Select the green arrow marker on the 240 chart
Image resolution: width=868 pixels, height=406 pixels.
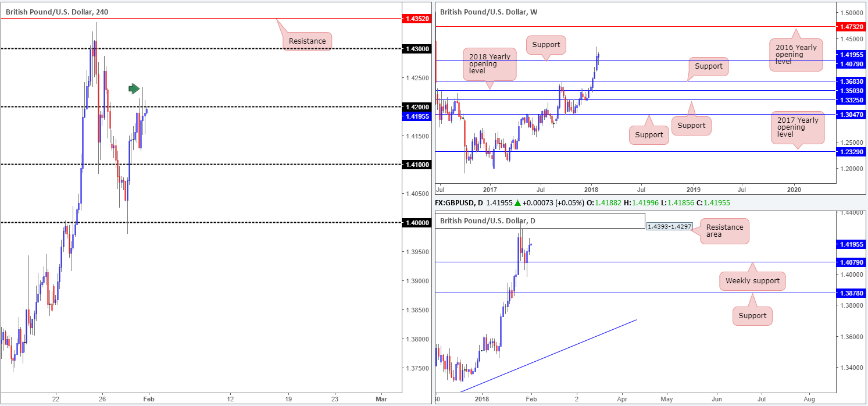[x=134, y=88]
